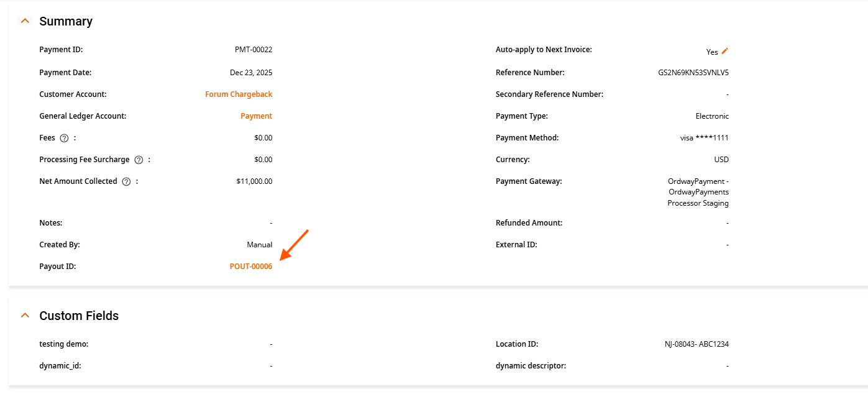Click the visa ****1111 payment method value
The image size is (868, 402).
(705, 138)
